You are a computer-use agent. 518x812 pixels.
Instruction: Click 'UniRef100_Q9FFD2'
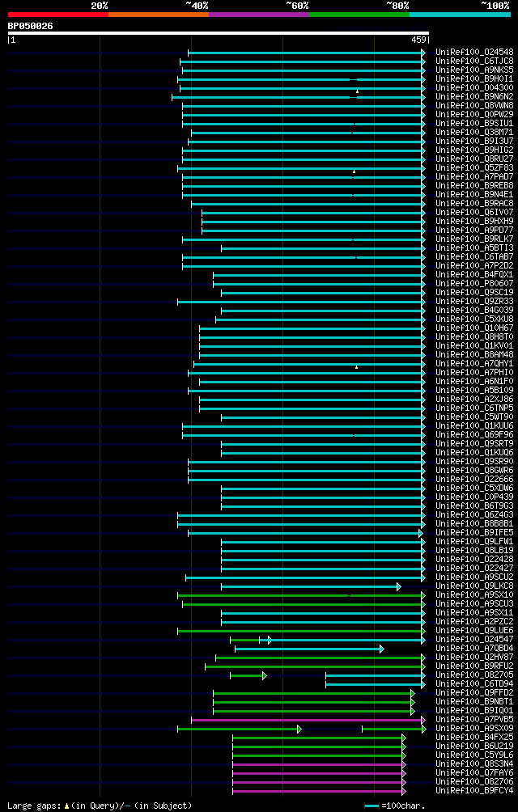click(474, 693)
